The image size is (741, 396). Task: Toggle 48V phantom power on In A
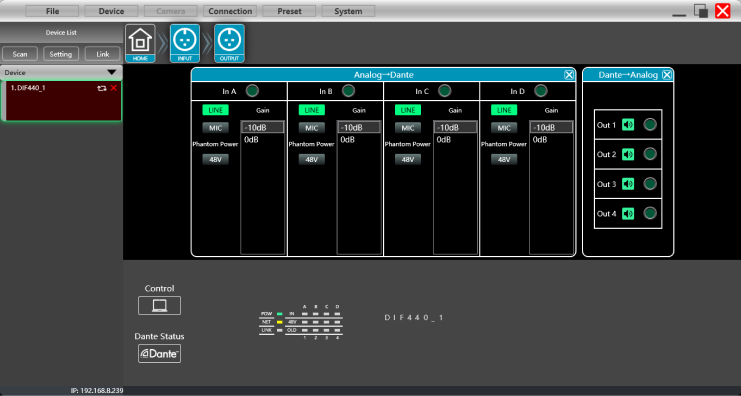215,160
